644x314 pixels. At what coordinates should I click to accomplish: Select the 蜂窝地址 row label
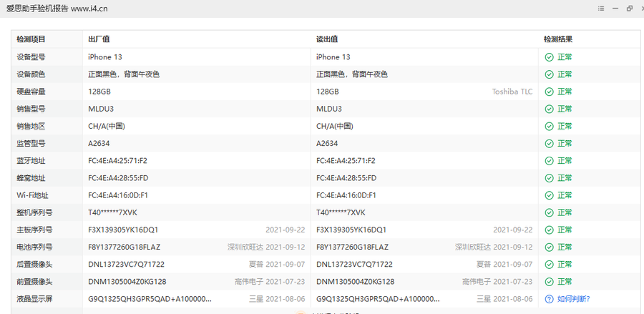click(x=31, y=177)
